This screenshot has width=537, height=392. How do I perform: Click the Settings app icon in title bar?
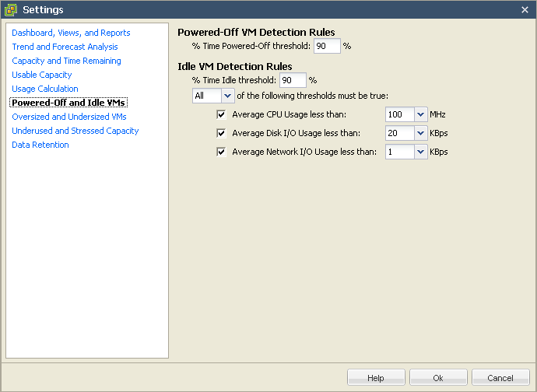click(11, 9)
